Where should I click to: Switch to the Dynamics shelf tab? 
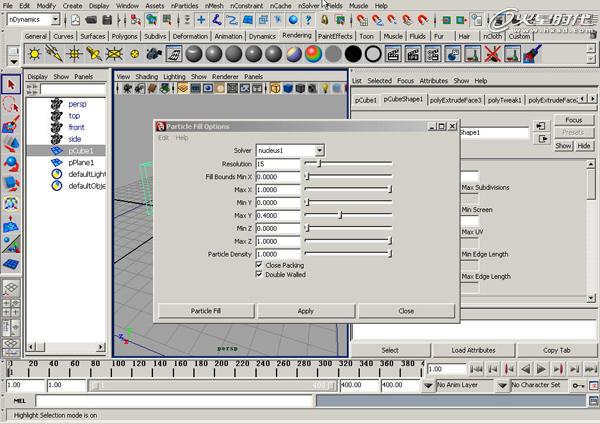262,36
